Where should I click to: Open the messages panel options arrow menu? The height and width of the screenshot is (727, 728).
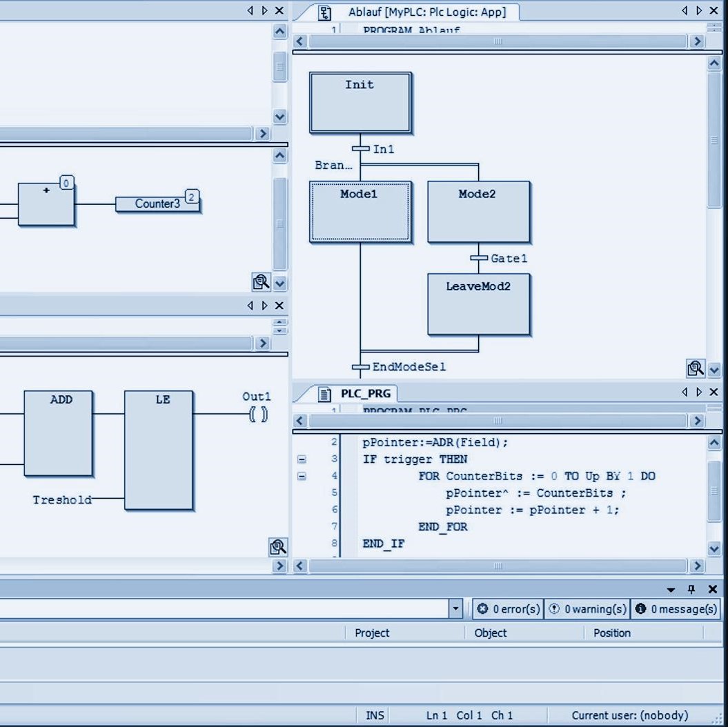(x=671, y=590)
